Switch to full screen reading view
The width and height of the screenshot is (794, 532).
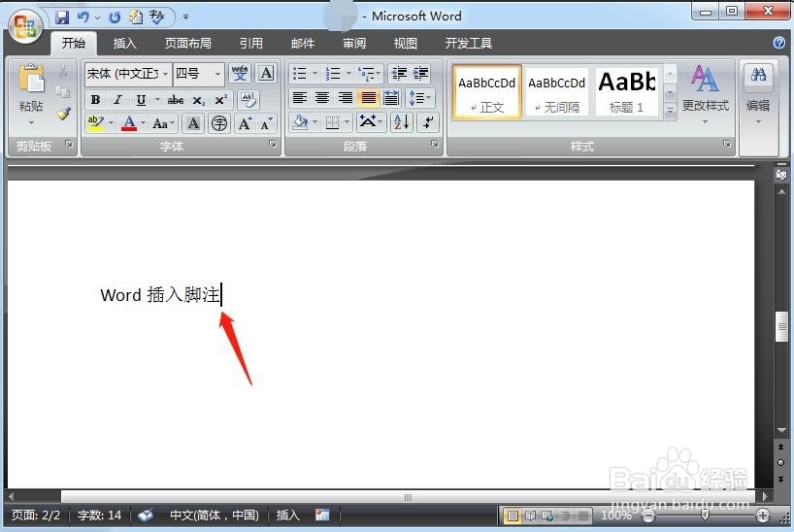point(530,515)
